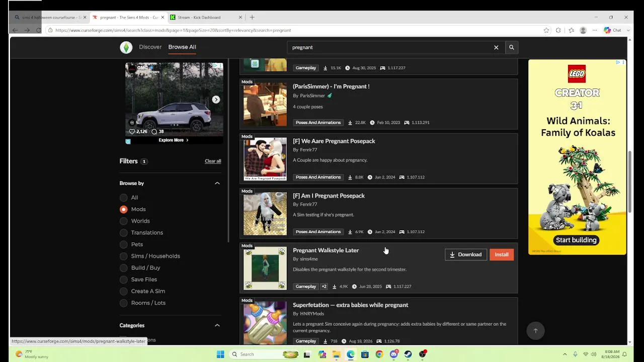
Task: Click author HNRYMods link
Action: [312, 314]
